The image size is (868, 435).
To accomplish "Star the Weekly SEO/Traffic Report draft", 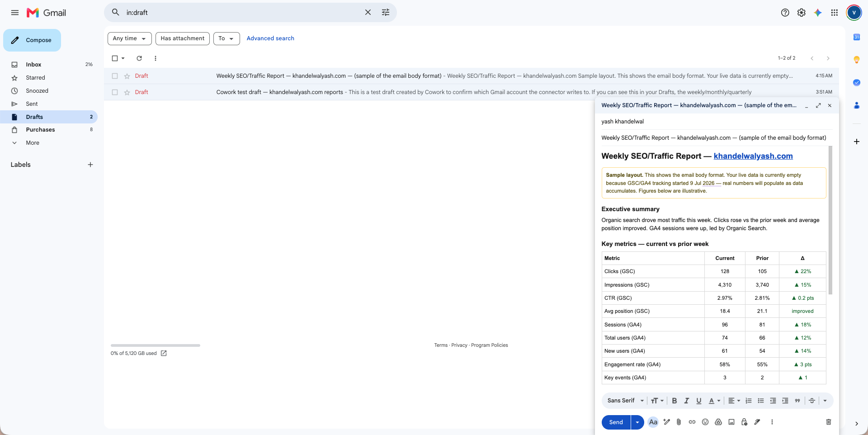I will coord(127,76).
